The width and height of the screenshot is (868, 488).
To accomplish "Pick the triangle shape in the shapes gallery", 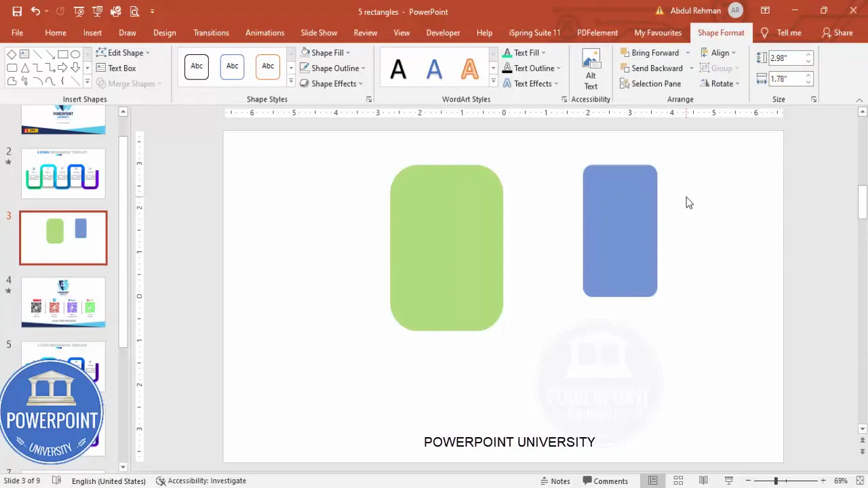I will pos(24,68).
